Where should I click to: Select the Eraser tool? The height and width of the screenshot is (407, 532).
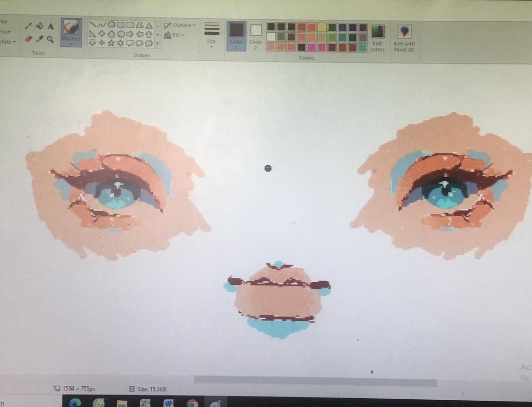pos(28,39)
